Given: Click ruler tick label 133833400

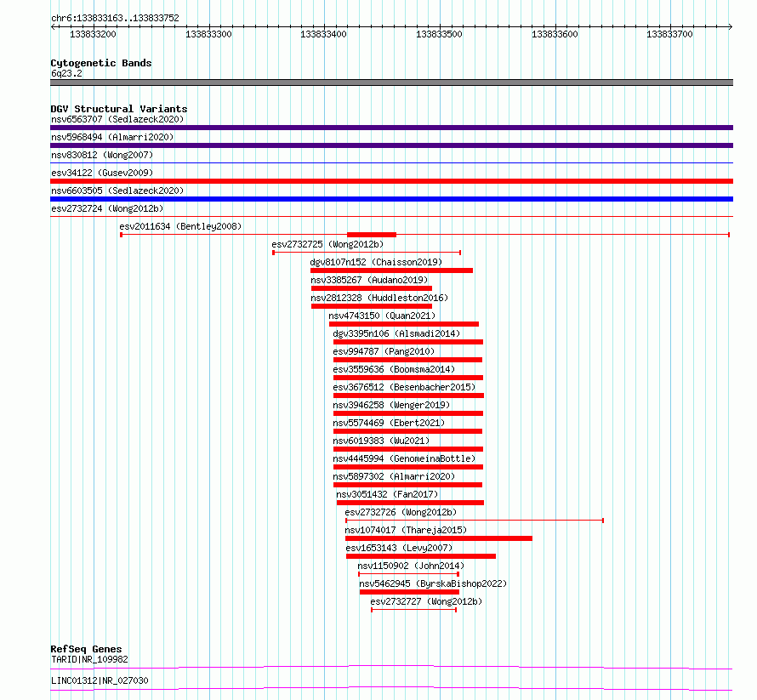Looking at the screenshot, I should [x=323, y=34].
